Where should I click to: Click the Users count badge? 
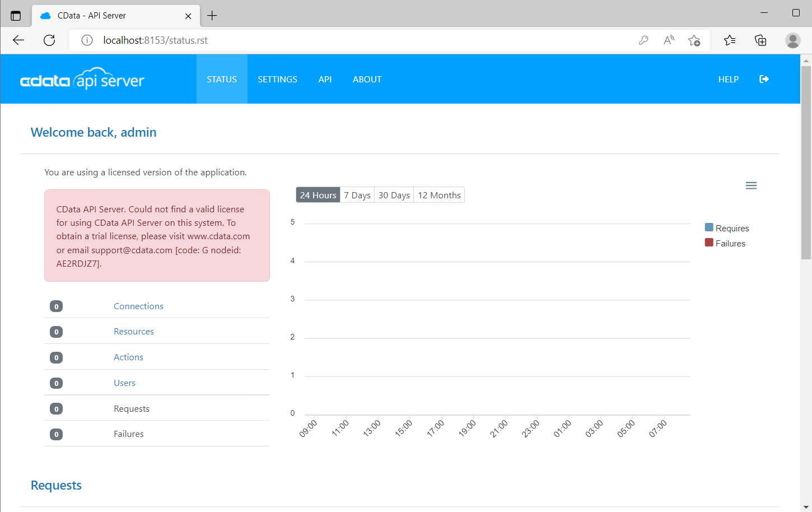(x=56, y=383)
